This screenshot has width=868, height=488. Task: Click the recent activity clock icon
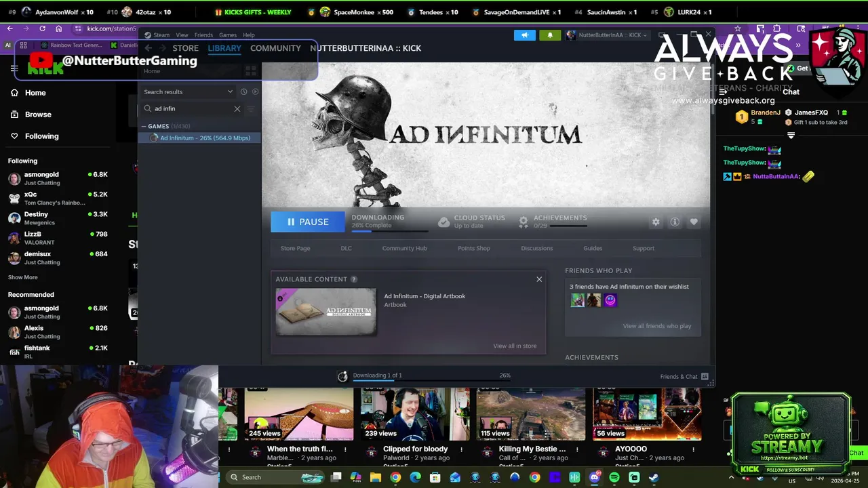[243, 91]
